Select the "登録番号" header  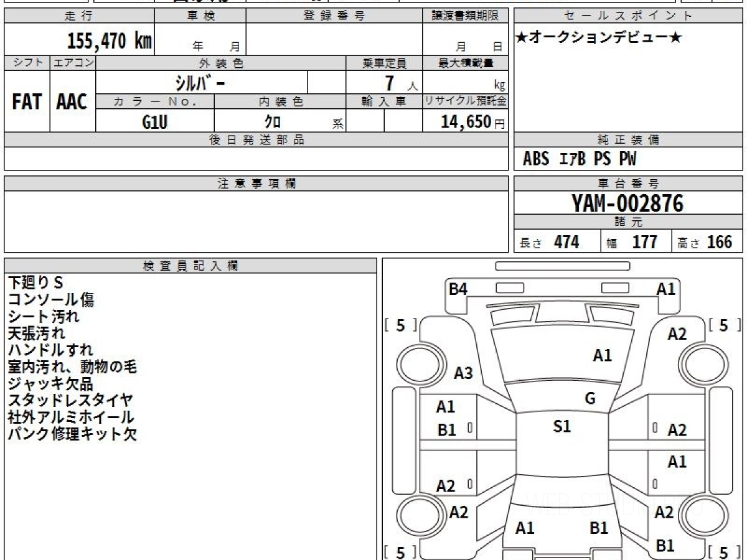point(334,16)
